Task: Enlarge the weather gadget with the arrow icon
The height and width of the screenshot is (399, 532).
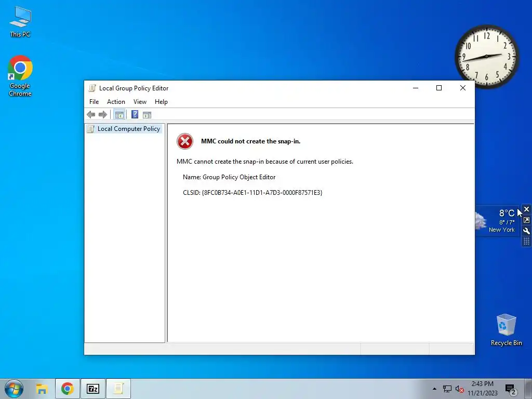Action: (x=527, y=220)
